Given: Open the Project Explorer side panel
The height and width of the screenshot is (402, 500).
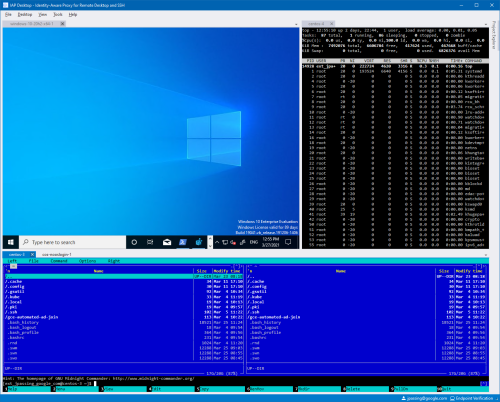Looking at the screenshot, I should [x=494, y=35].
